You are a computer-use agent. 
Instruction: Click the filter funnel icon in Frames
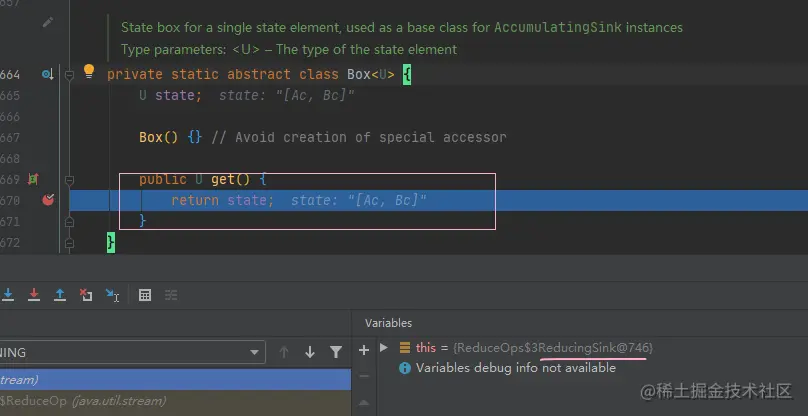tap(336, 352)
